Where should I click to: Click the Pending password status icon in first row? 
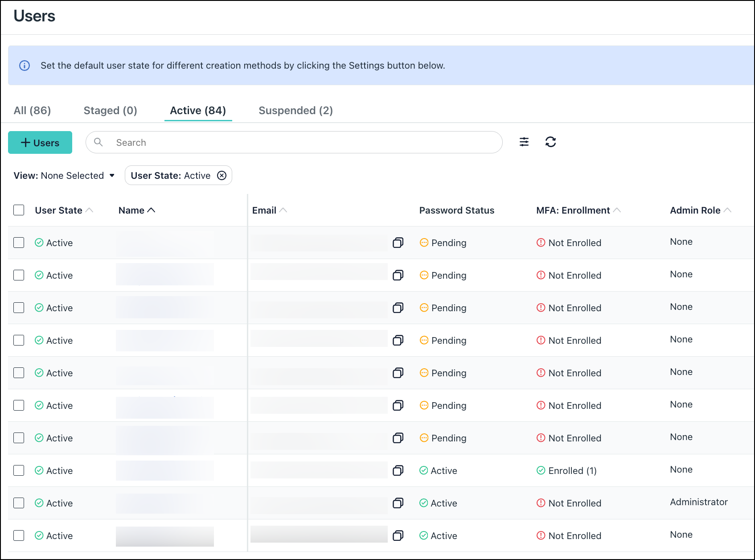click(423, 243)
